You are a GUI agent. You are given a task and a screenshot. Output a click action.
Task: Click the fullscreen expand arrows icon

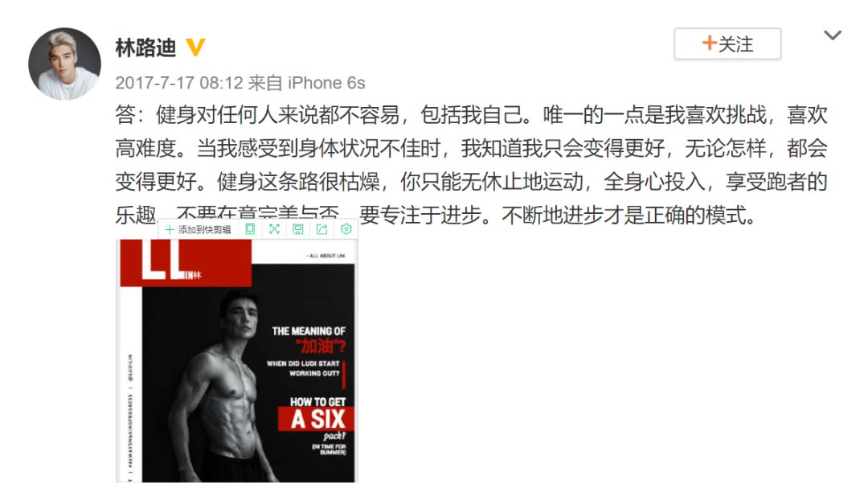point(274,229)
